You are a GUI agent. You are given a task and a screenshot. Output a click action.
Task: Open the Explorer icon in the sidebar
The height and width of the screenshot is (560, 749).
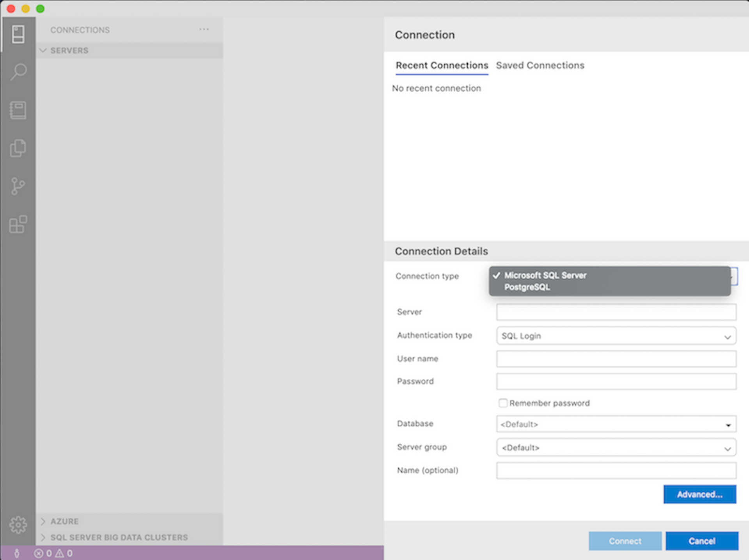tap(18, 148)
